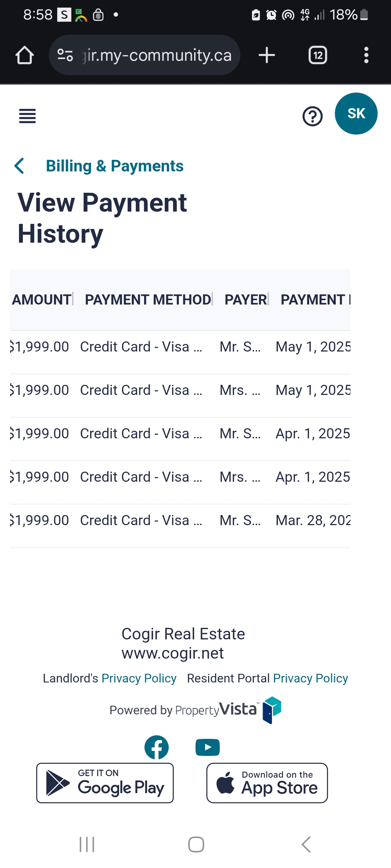The width and height of the screenshot is (391, 868).
Task: Tap Download on the App Store badge
Action: coord(267,783)
